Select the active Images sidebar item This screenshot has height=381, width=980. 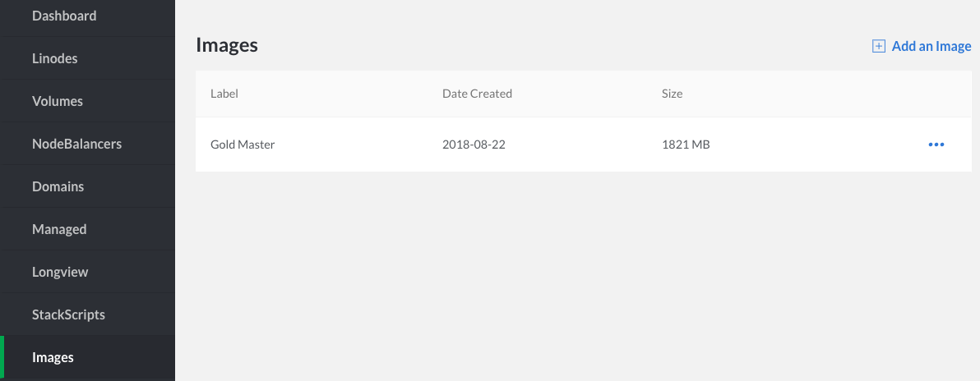(x=53, y=357)
